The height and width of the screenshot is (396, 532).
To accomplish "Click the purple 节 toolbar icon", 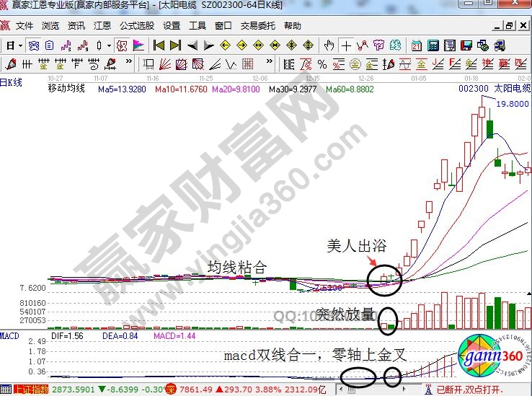I will click(x=378, y=45).
